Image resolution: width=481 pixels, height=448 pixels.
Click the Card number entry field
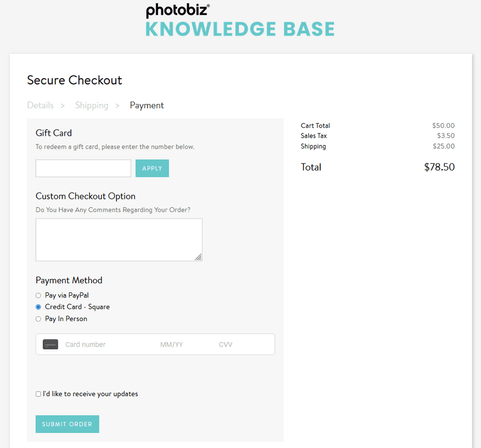pyautogui.click(x=104, y=344)
